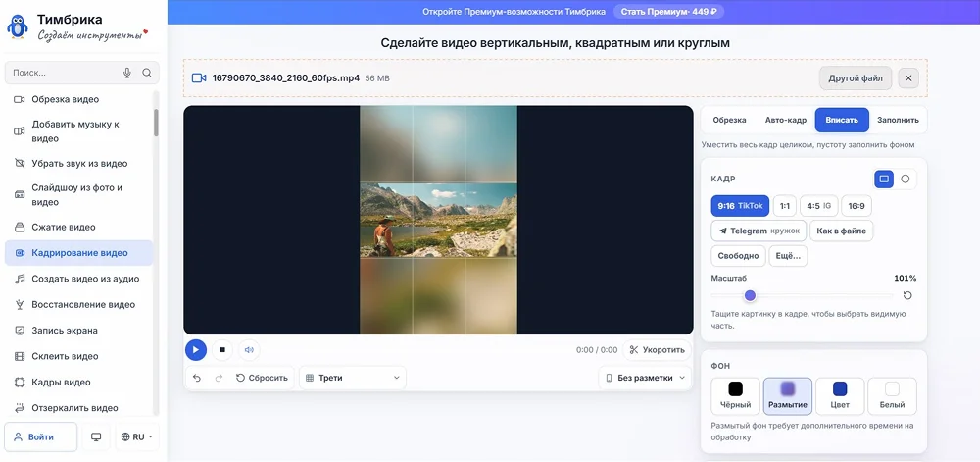The image size is (980, 462).
Task: Click the frame icon for Кадры видео
Action: tap(20, 382)
